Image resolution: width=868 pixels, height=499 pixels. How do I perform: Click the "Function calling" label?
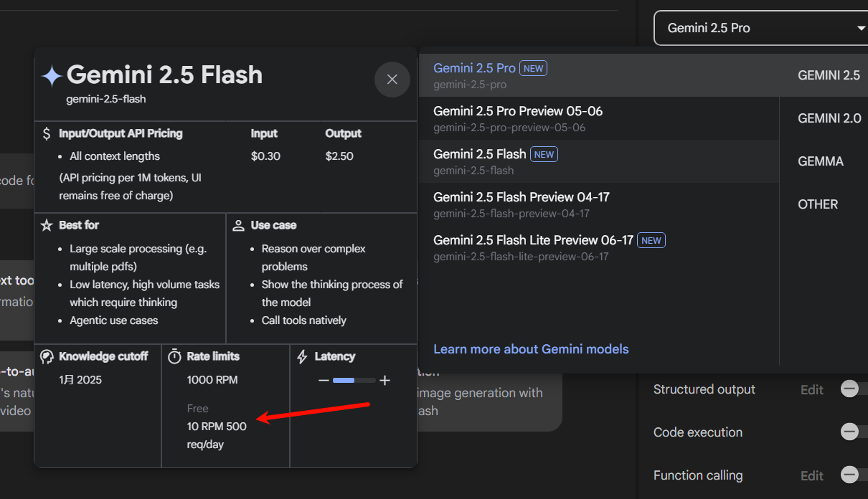tap(698, 475)
